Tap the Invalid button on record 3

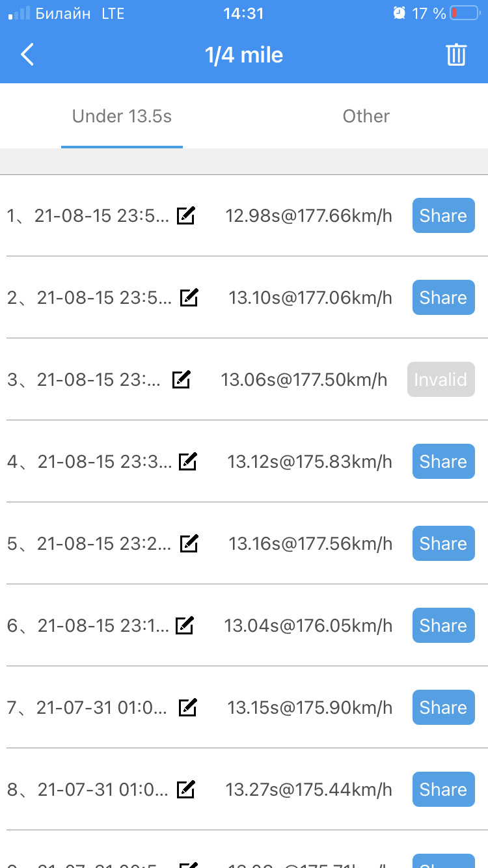441,379
